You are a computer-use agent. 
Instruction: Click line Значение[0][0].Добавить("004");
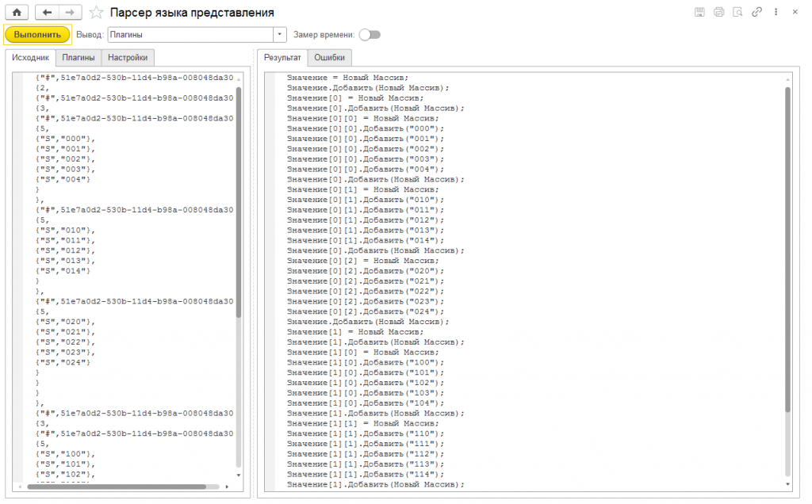tap(366, 170)
